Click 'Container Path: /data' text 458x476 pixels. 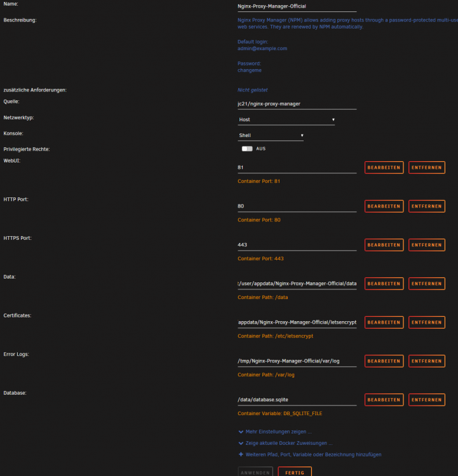point(262,298)
